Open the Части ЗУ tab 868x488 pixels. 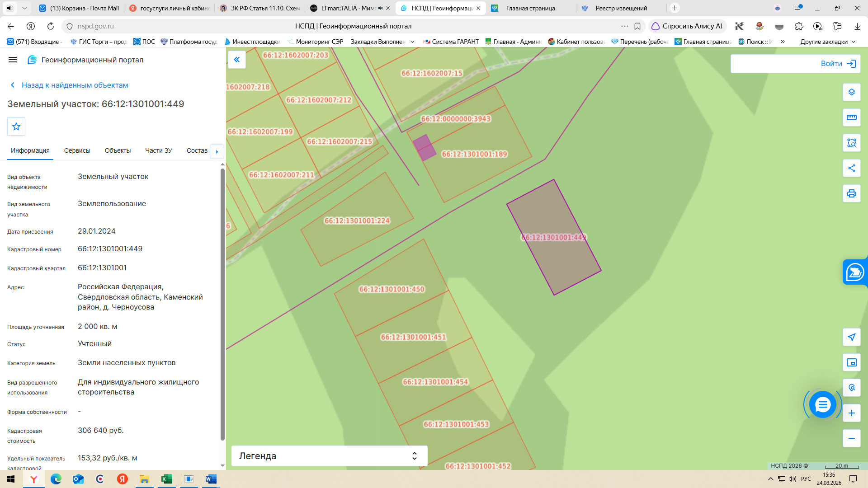click(159, 150)
